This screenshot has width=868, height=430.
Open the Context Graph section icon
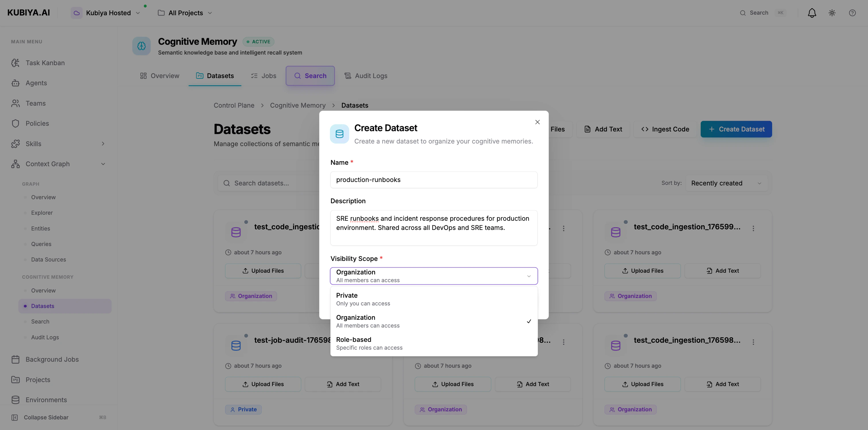click(15, 164)
